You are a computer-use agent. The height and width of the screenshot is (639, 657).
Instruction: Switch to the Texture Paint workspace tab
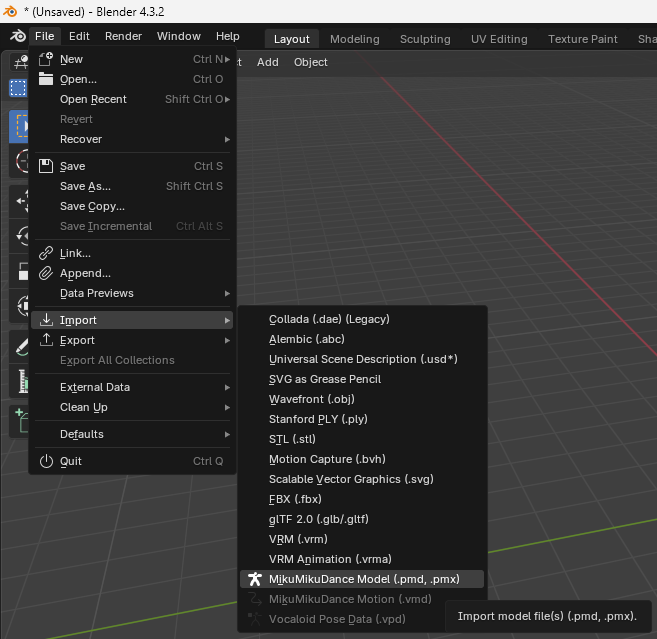(x=582, y=39)
